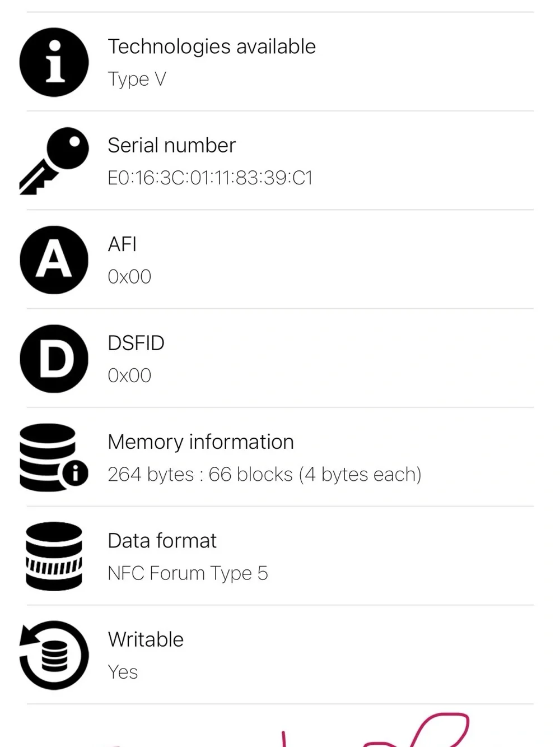The image size is (560, 747).
Task: Select the Serial number label
Action: 171,145
